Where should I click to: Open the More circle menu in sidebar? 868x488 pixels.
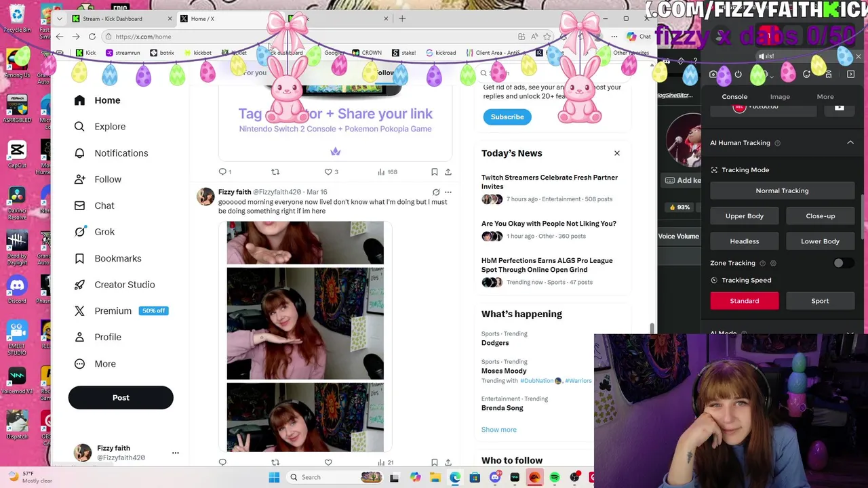click(79, 364)
